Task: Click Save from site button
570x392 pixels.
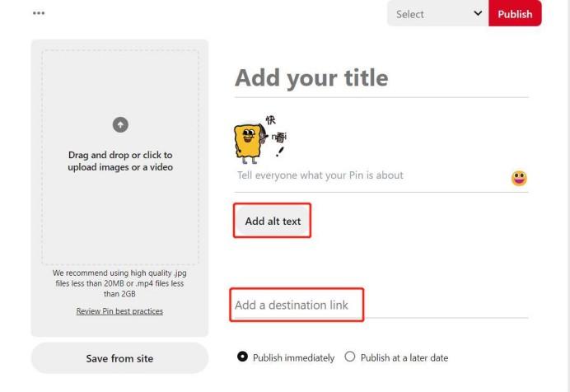Action: [x=119, y=358]
